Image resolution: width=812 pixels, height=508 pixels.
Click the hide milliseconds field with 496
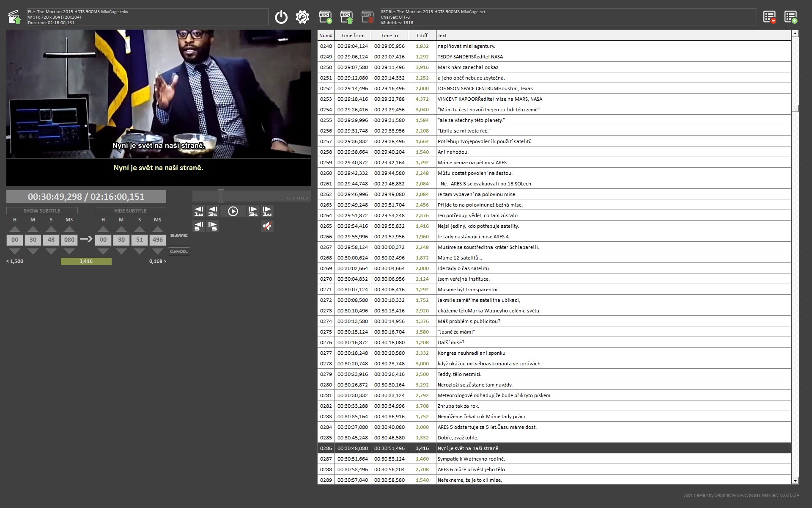(158, 240)
